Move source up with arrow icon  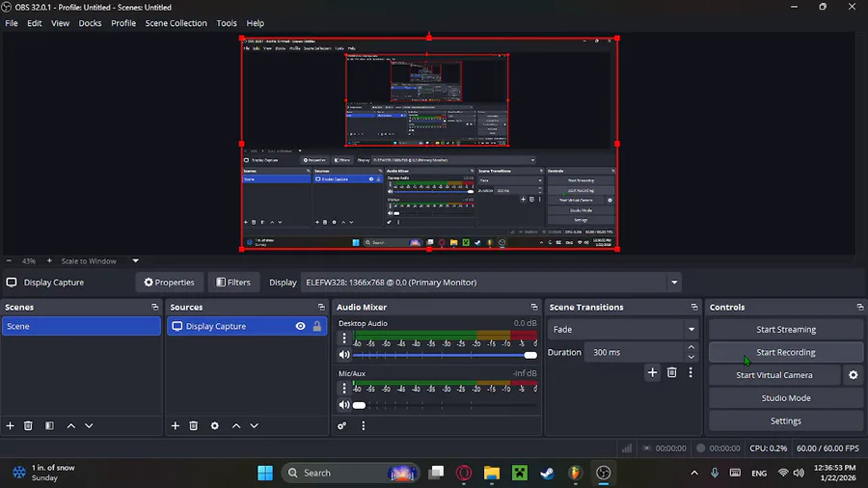pos(236,425)
